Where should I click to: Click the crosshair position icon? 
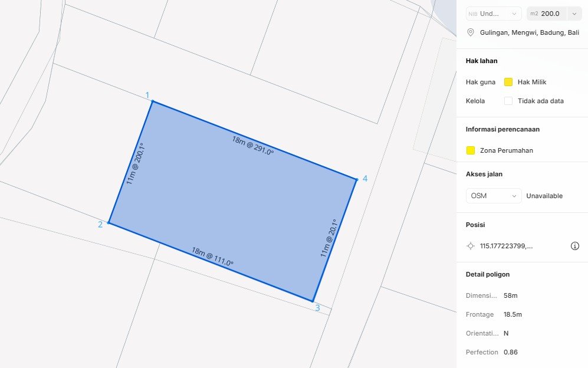(471, 246)
